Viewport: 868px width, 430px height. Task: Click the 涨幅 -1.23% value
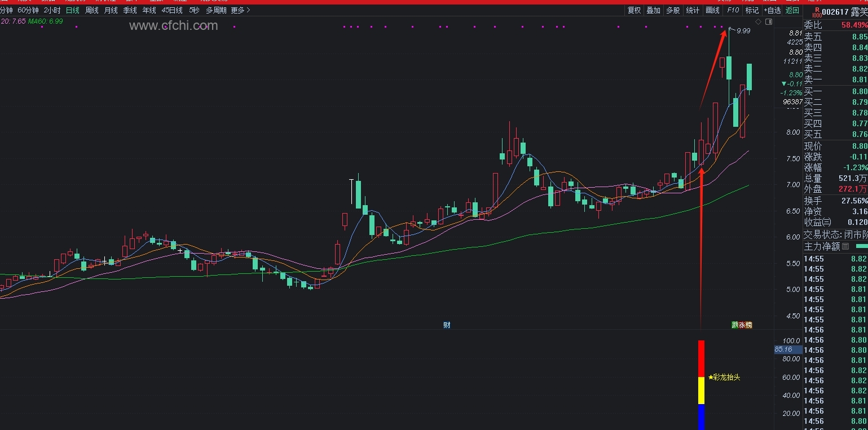[856, 167]
